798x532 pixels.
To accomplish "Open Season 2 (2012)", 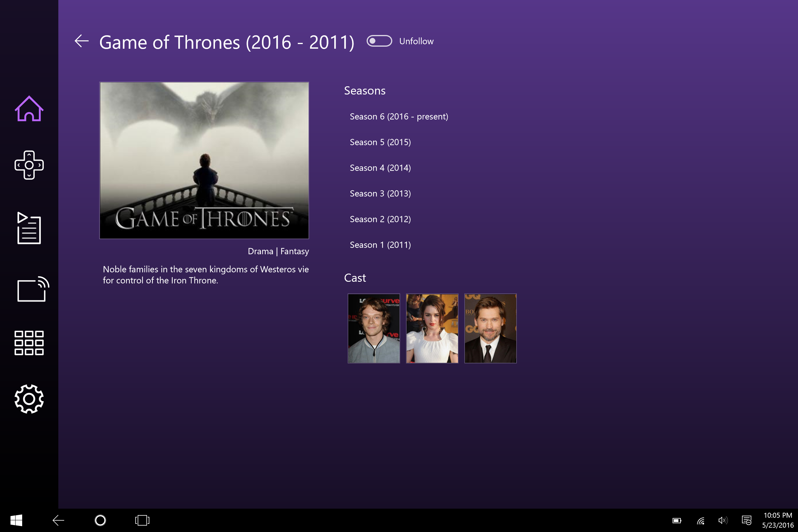I will tap(380, 219).
